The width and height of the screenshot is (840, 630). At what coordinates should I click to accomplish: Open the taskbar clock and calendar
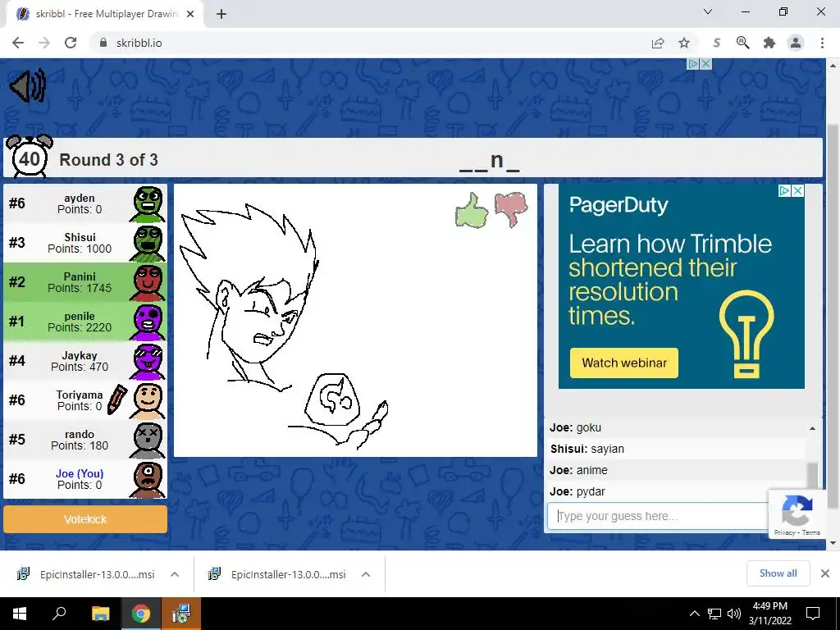point(769,614)
